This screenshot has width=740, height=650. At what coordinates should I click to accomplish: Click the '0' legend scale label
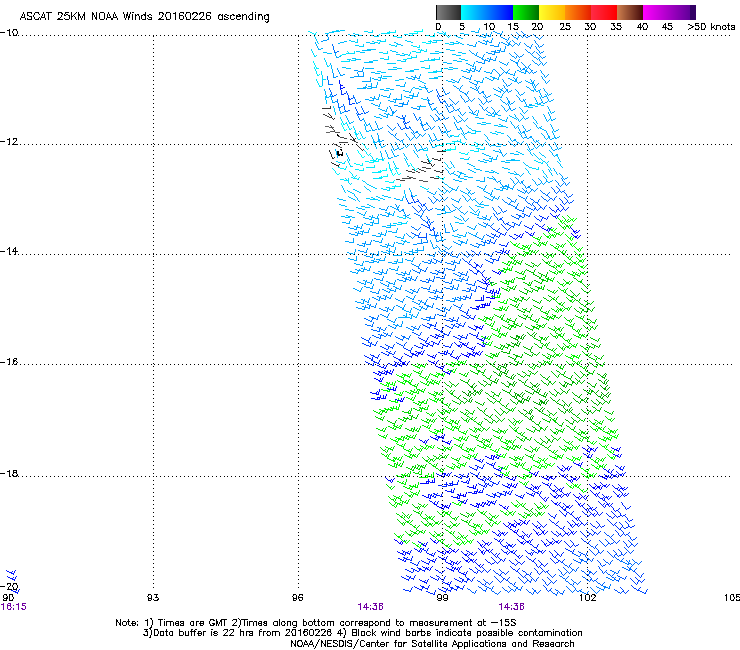tap(438, 26)
